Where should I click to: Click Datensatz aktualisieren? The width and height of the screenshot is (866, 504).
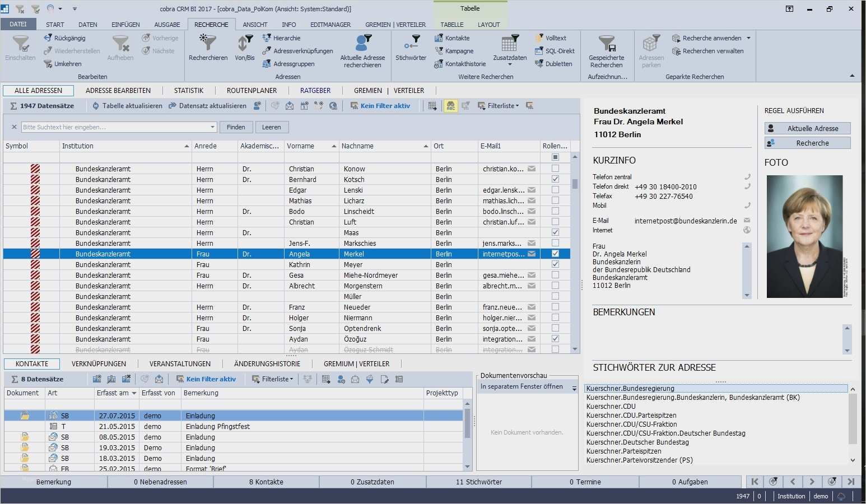coord(207,106)
